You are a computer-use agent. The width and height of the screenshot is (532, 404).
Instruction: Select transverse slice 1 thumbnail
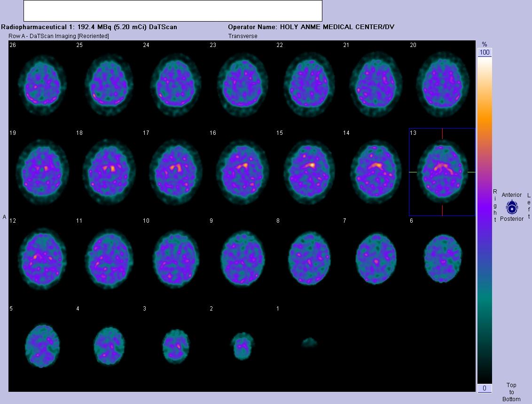point(309,343)
